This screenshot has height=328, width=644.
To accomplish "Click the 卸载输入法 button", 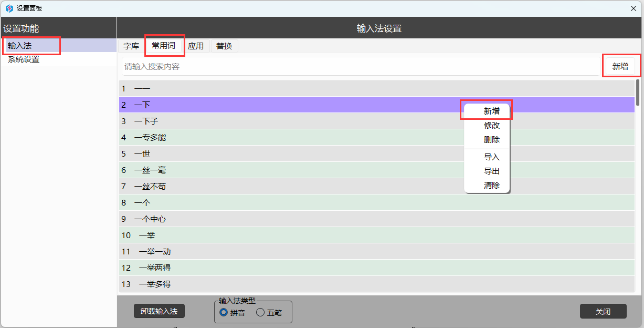I will click(159, 311).
